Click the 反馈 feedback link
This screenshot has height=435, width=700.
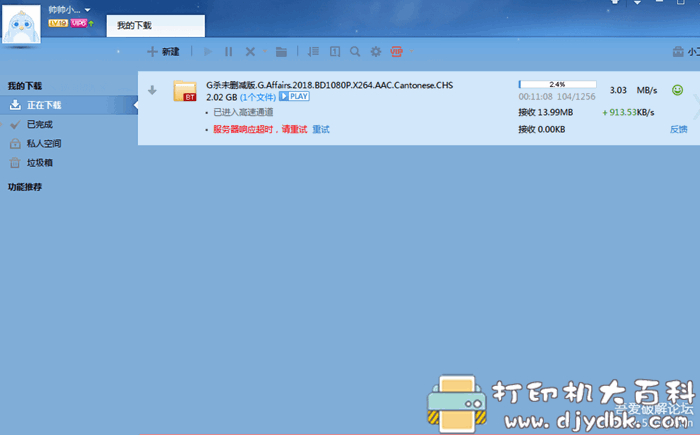click(679, 130)
